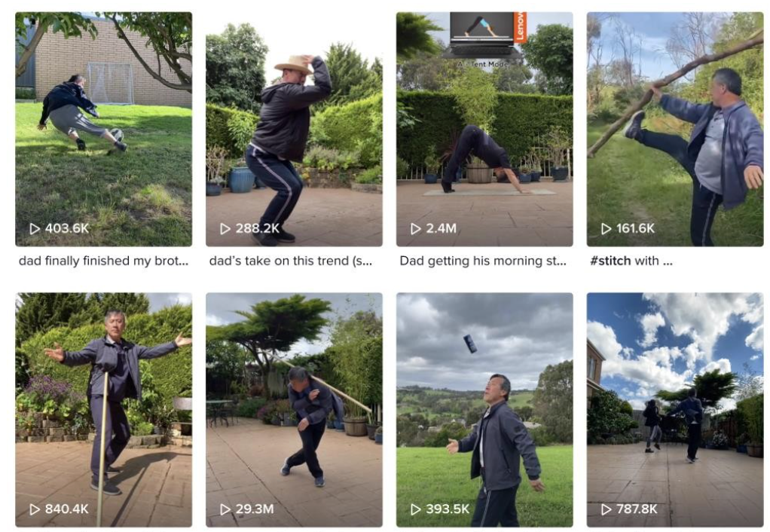The width and height of the screenshot is (770, 532).
Task: Click play icon beside 29.3M views
Action: pyautogui.click(x=225, y=509)
